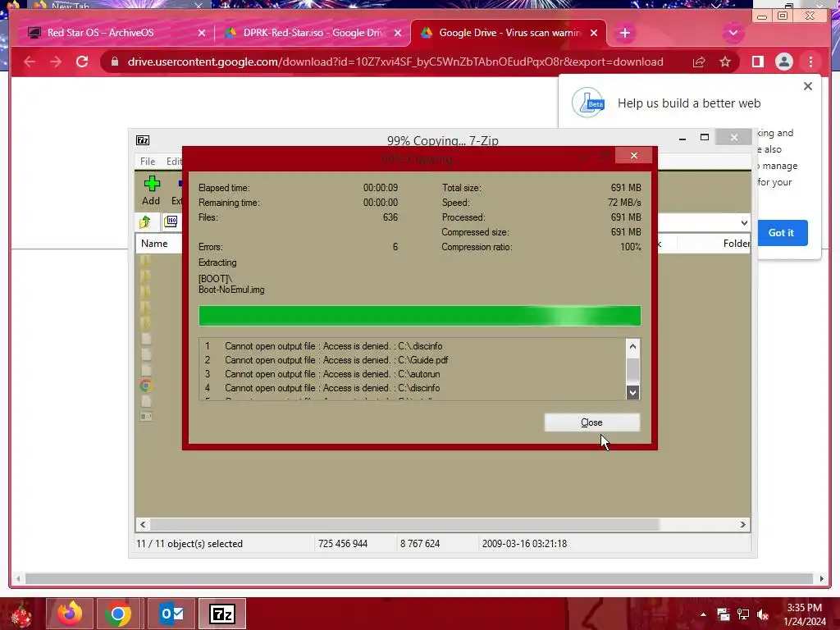
Task: Sort by the Folders column header
Action: click(736, 243)
